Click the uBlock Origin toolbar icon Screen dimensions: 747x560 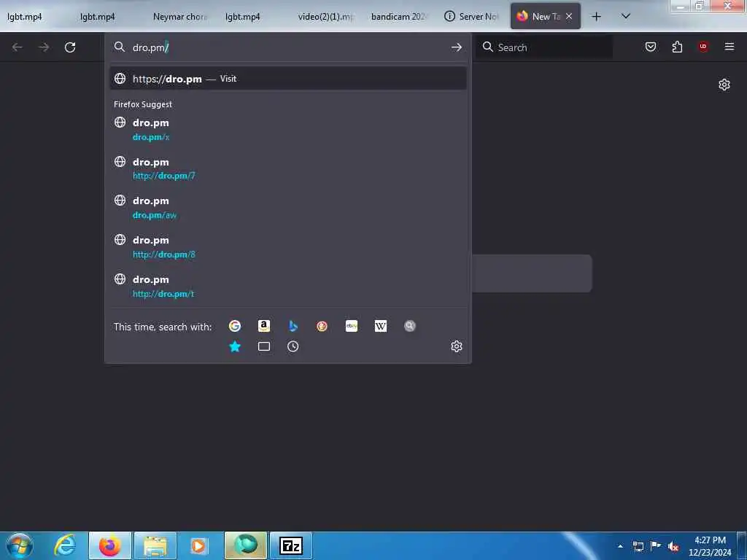[703, 46]
